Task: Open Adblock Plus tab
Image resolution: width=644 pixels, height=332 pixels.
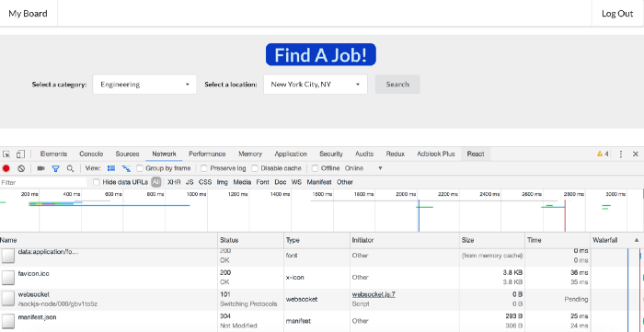Action: coord(436,154)
